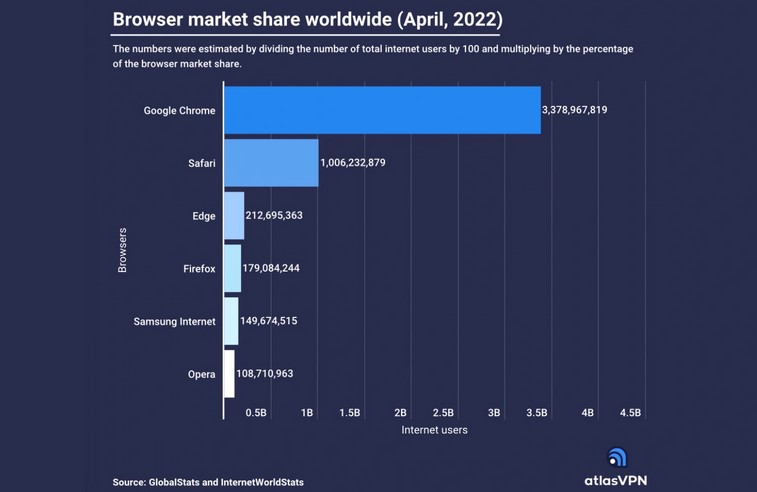
Task: Select the Samsung Internet bar
Action: (x=230, y=321)
